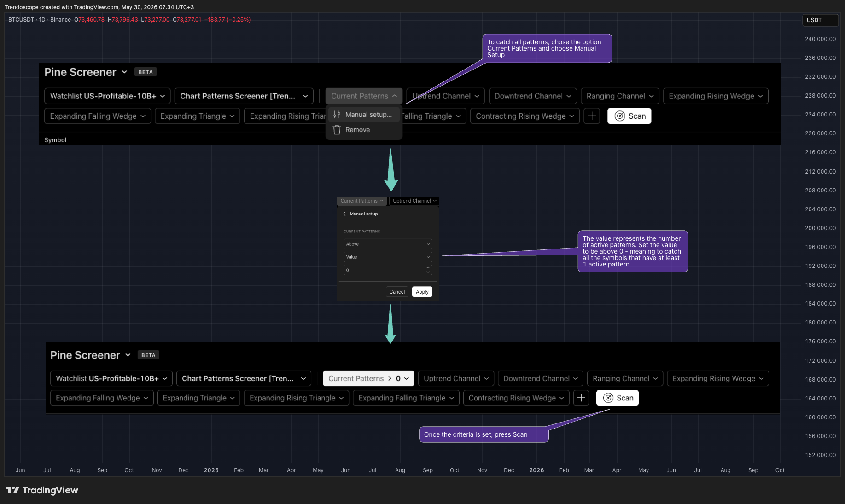Open Downtrend Channel filter in the panel with the Symbol header
Viewport: 845px width, 504px height.
(533, 96)
